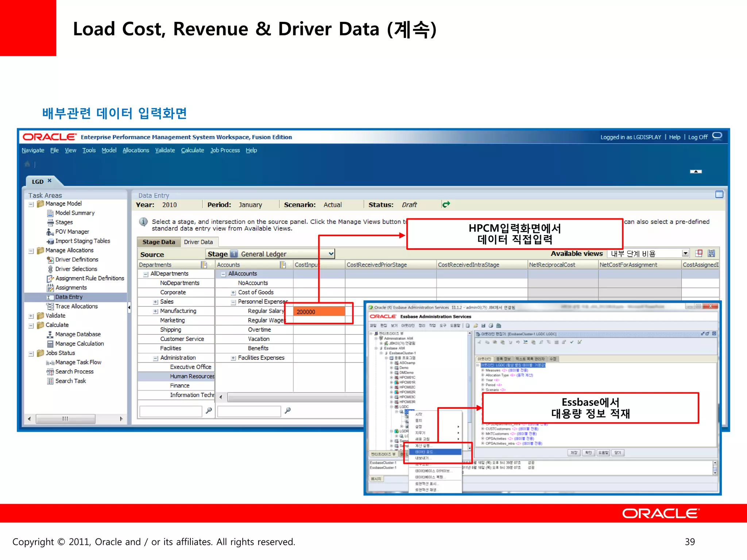
Task: Open Model Summary in Task Areas
Action: (x=75, y=213)
